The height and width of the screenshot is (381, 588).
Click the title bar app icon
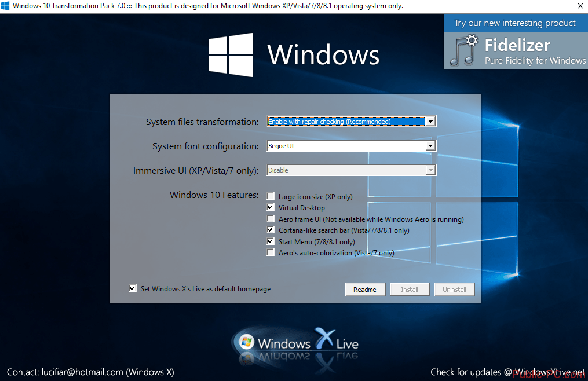point(5,6)
